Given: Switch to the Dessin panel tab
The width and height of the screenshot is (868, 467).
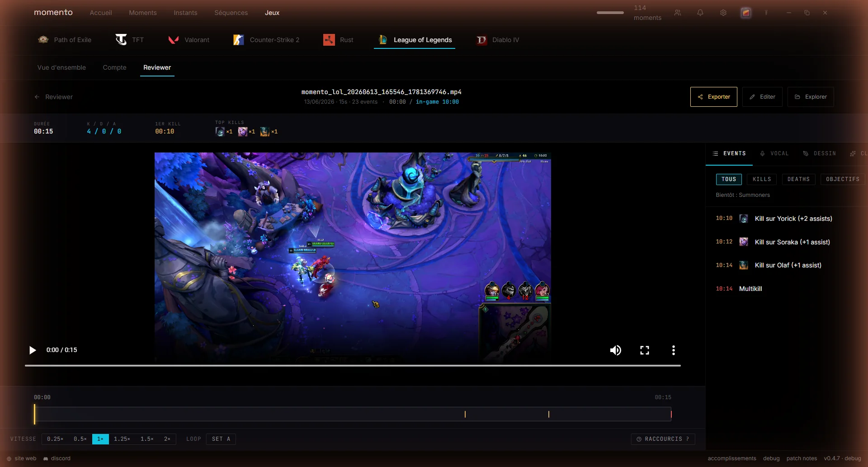Looking at the screenshot, I should coord(820,154).
